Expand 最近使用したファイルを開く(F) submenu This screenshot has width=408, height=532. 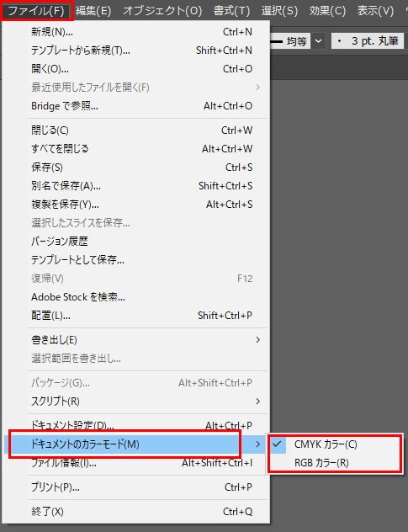(137, 88)
